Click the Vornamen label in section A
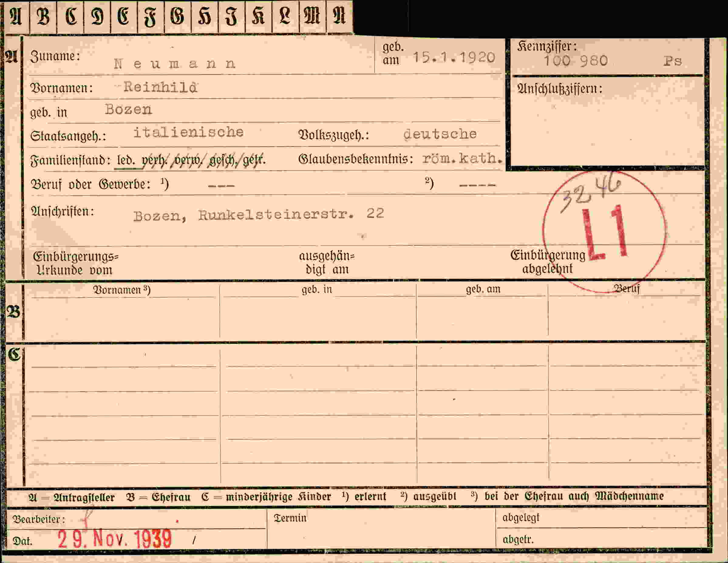Viewport: 728px width, 563px height. click(x=61, y=88)
